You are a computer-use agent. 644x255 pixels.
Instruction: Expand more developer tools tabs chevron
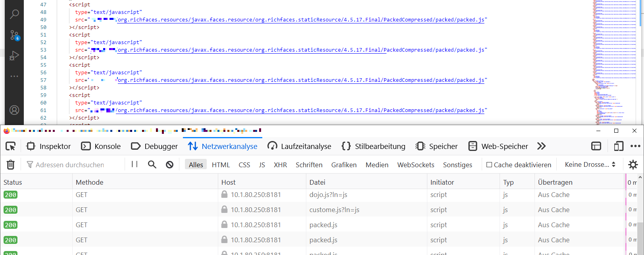pyautogui.click(x=541, y=146)
